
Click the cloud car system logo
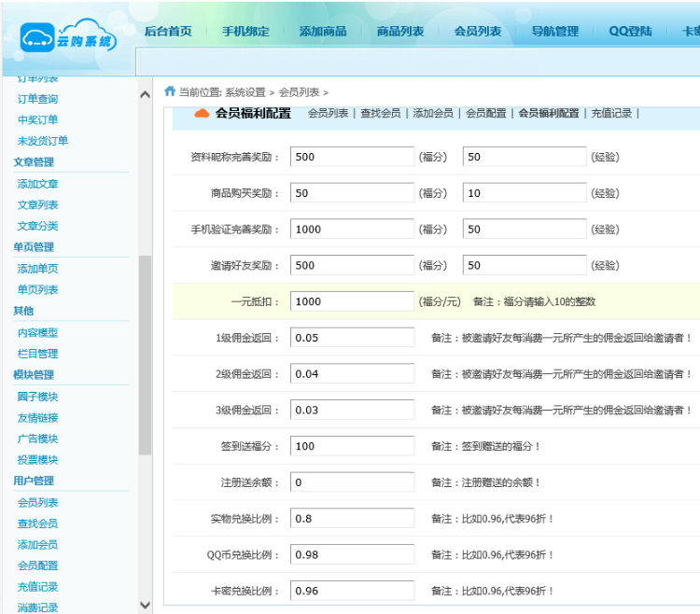point(68,37)
